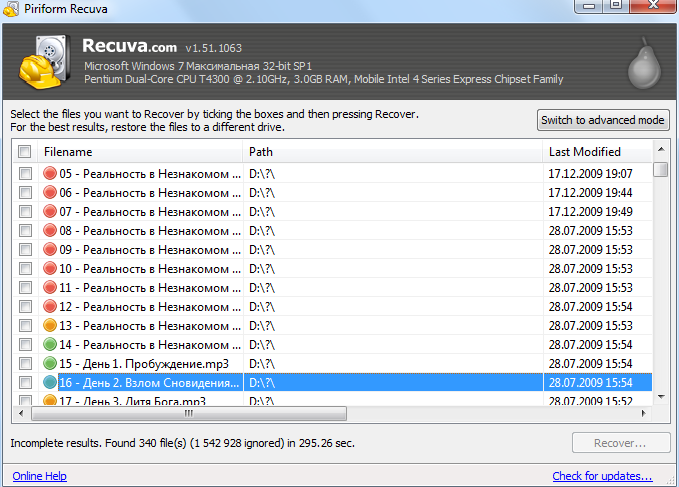Click the red status dot of file 06
The image size is (679, 487).
point(50,192)
